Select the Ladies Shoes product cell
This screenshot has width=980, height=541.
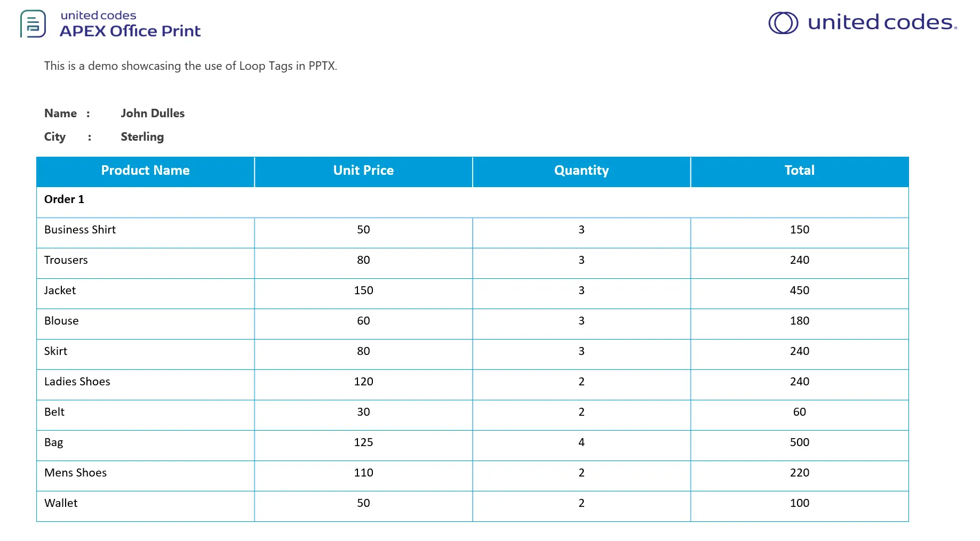tap(146, 384)
